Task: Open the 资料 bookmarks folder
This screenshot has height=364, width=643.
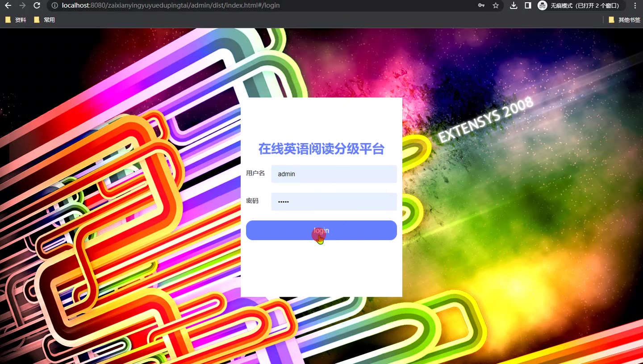Action: pos(16,20)
